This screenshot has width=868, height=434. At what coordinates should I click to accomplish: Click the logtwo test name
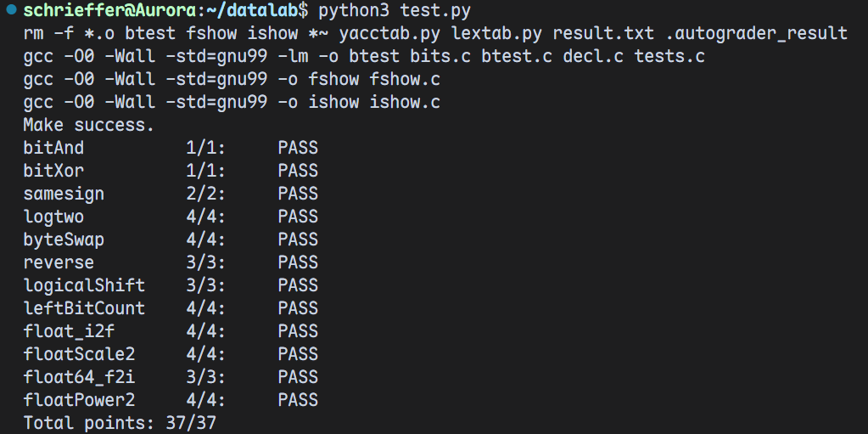53,217
